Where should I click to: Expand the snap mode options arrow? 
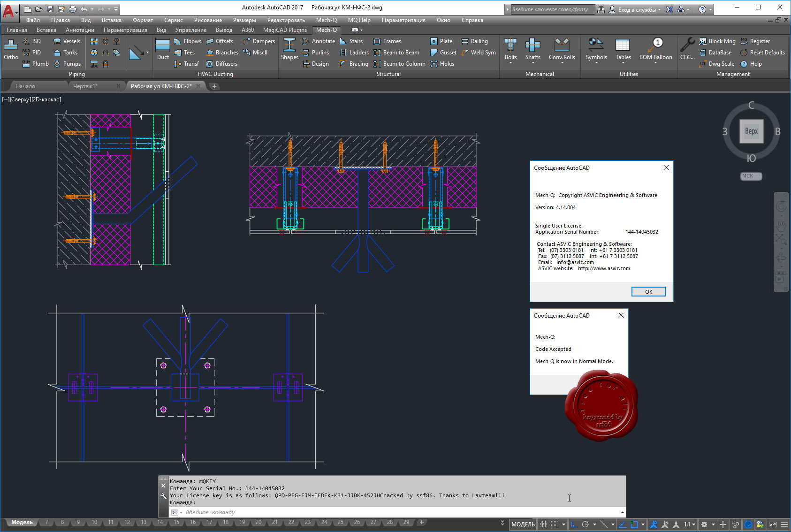point(563,524)
